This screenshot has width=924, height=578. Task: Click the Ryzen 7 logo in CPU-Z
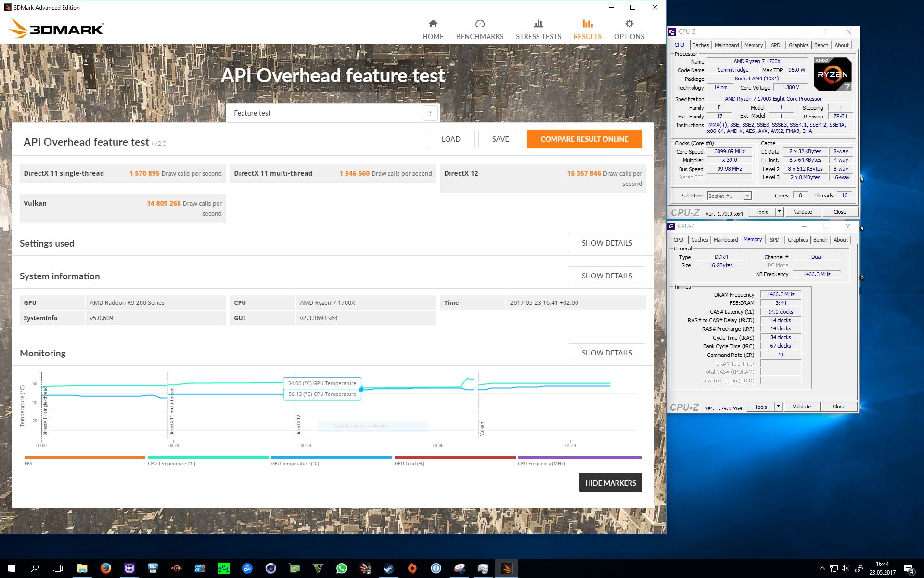832,74
